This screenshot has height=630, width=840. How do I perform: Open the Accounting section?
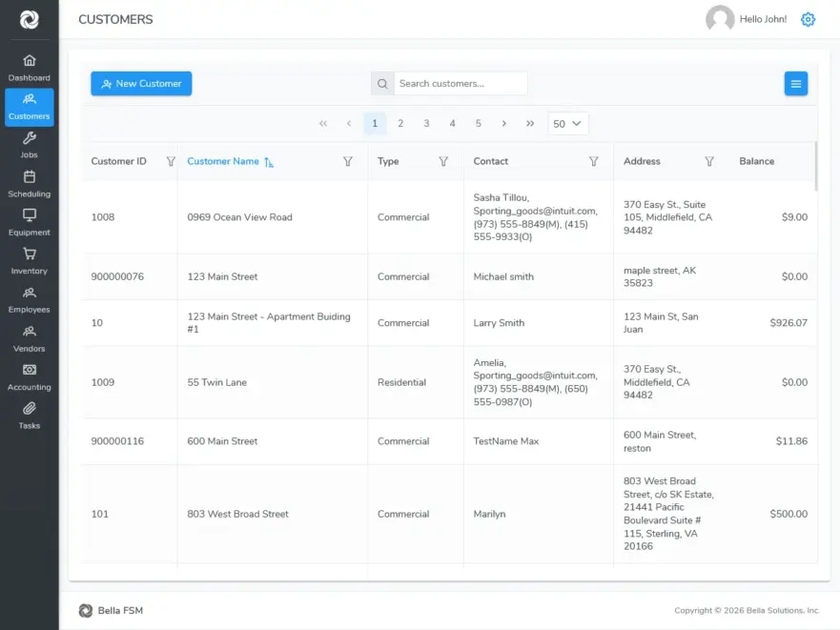point(29,377)
